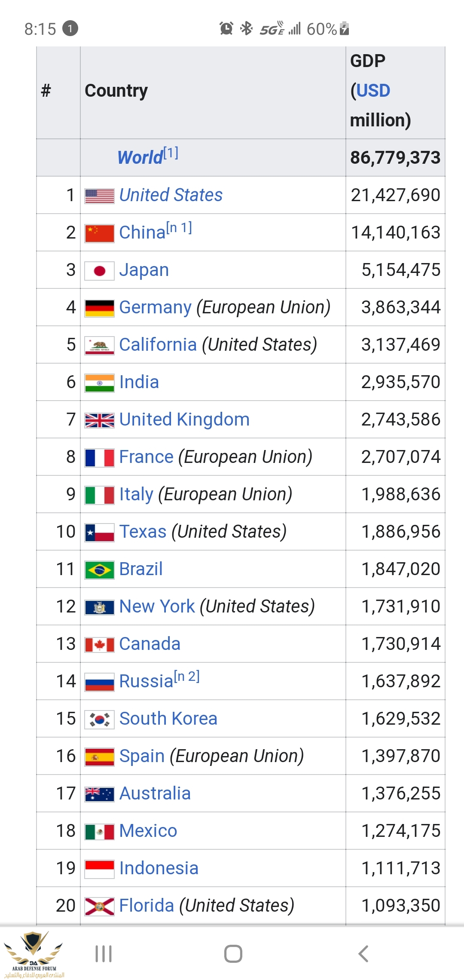Tap the Texas lone star flag icon
This screenshot has height=980, width=464.
click(99, 532)
